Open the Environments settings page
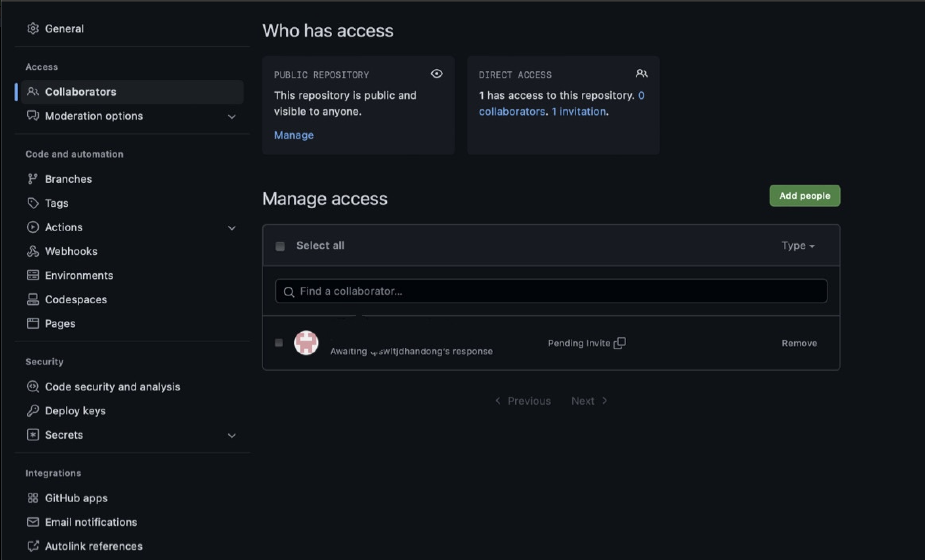This screenshot has height=560, width=925. [79, 275]
